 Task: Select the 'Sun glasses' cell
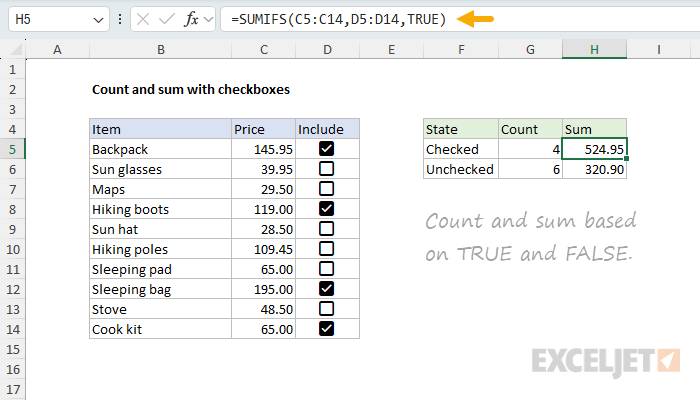161,169
